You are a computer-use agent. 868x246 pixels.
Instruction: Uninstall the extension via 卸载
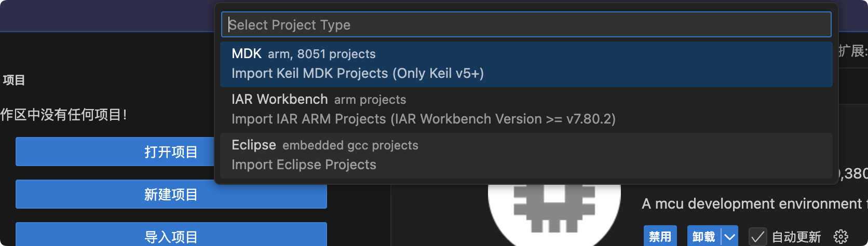coord(704,237)
